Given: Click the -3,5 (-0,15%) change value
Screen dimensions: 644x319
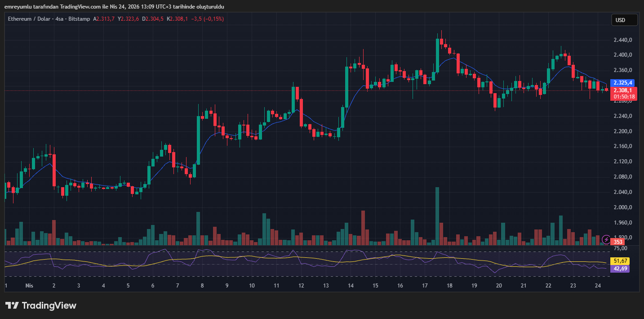Looking at the screenshot, I should click(x=208, y=19).
